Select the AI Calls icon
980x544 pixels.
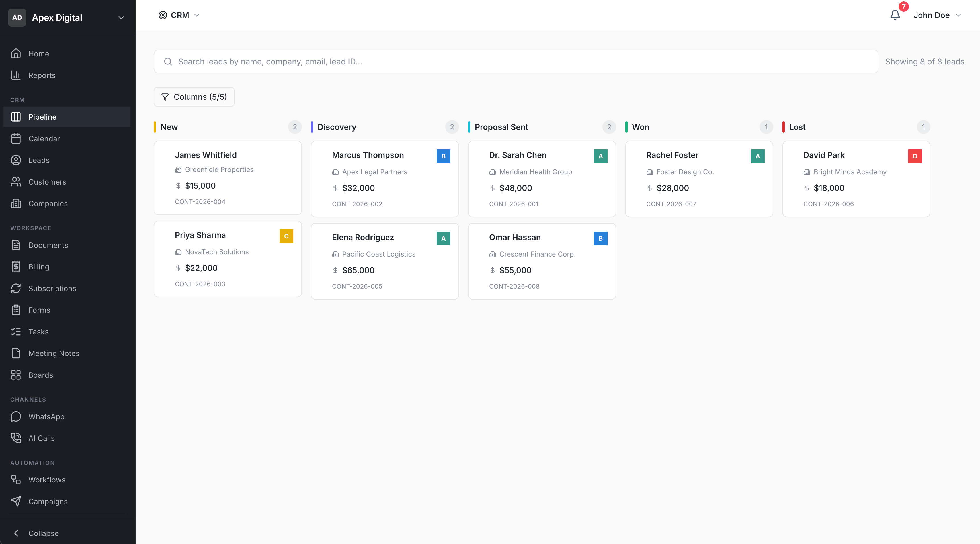click(16, 438)
